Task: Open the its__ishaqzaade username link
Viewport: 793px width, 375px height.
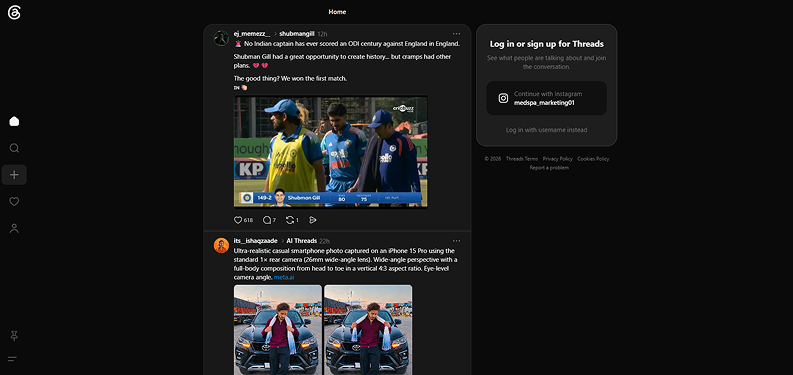Action: coord(255,241)
